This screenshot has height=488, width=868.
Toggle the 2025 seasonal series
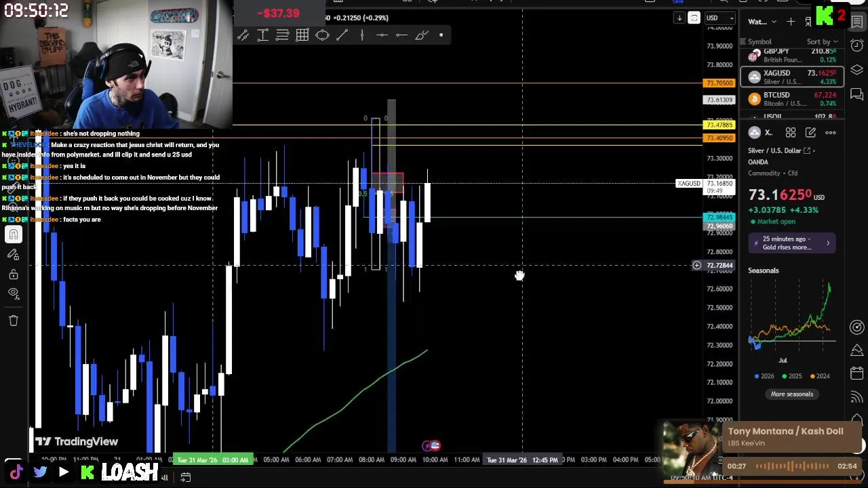click(x=791, y=376)
